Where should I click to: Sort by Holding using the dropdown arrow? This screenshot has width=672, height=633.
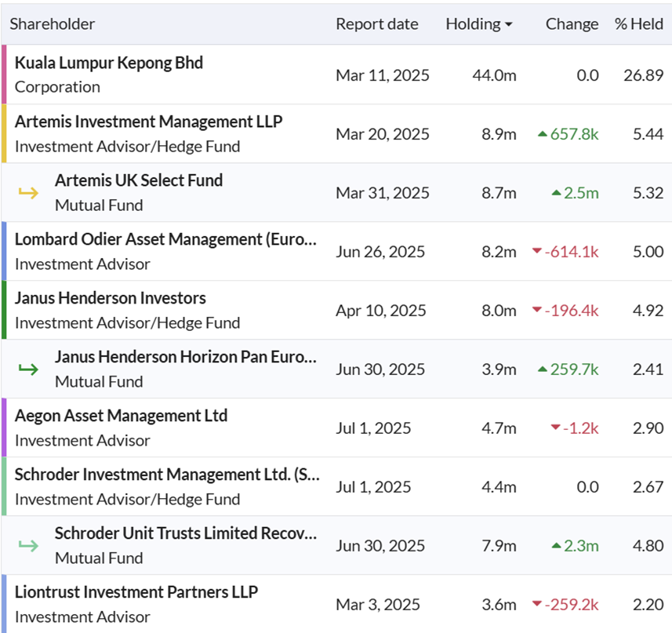509,24
